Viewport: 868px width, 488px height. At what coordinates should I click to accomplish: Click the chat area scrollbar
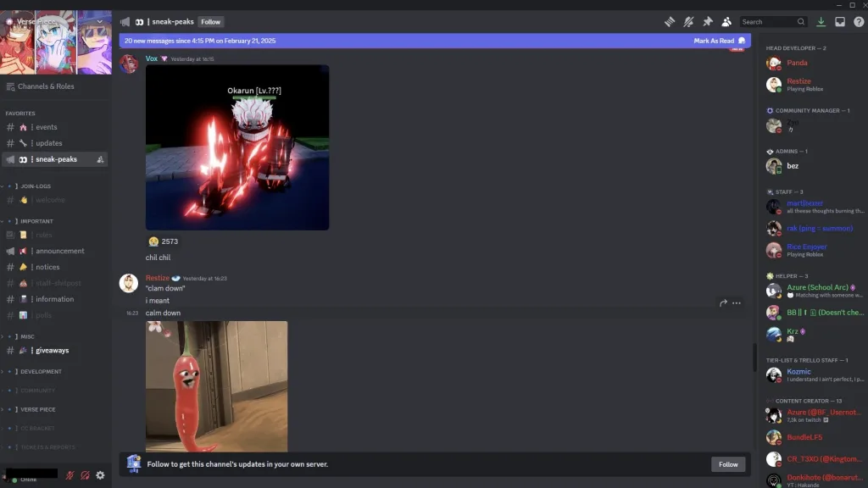(x=754, y=358)
